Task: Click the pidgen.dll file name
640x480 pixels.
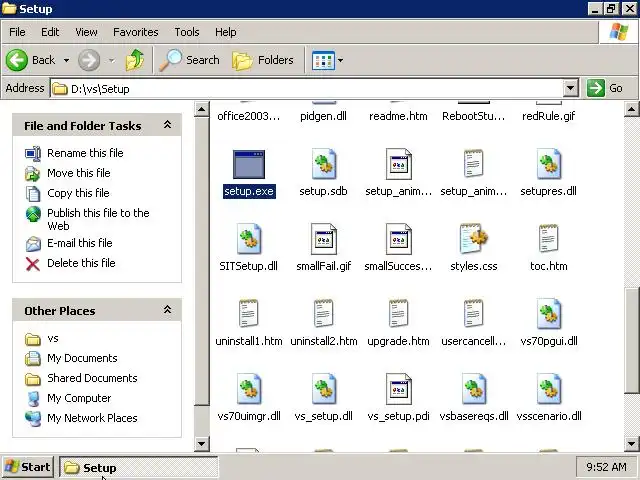Action: click(x=323, y=116)
